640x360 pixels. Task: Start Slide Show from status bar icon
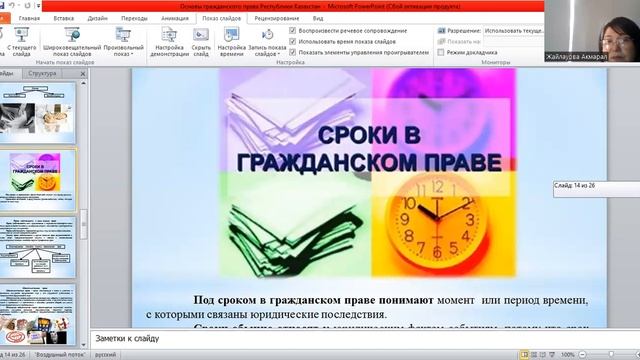click(x=552, y=355)
